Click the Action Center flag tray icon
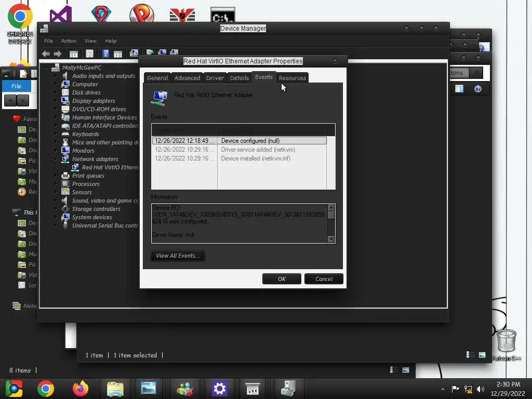This screenshot has width=532, height=399. tap(455, 389)
